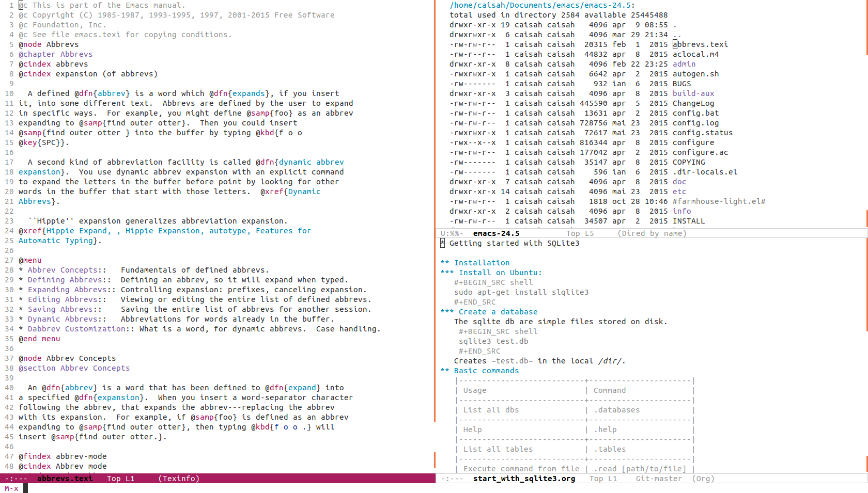Open aclocal.m4 in the Dired listing
The width and height of the screenshot is (868, 493).
pos(695,54)
